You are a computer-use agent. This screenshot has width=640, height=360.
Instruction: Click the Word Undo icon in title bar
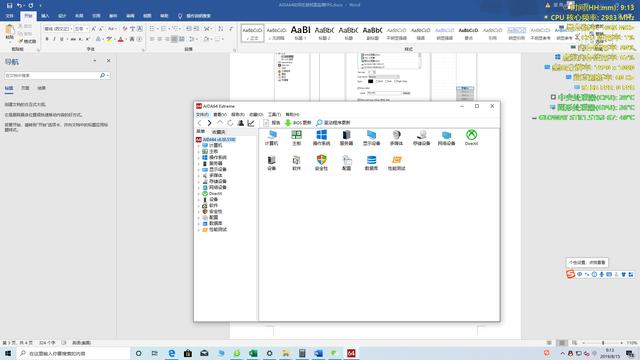(19, 5)
